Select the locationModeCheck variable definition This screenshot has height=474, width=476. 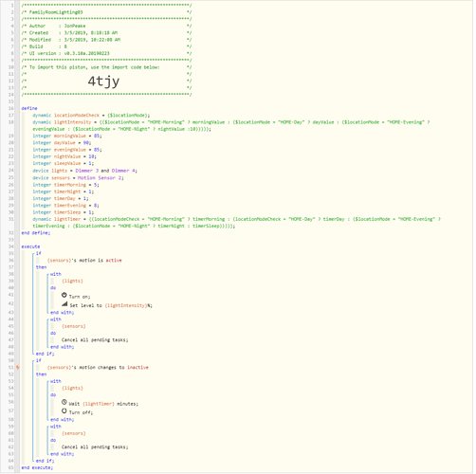(91, 116)
